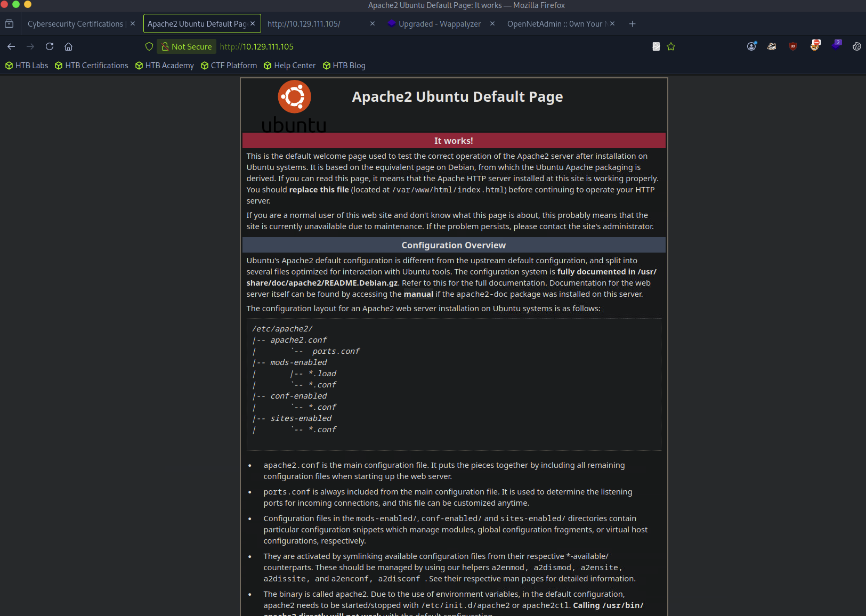Go to the Firefox home page

68,46
